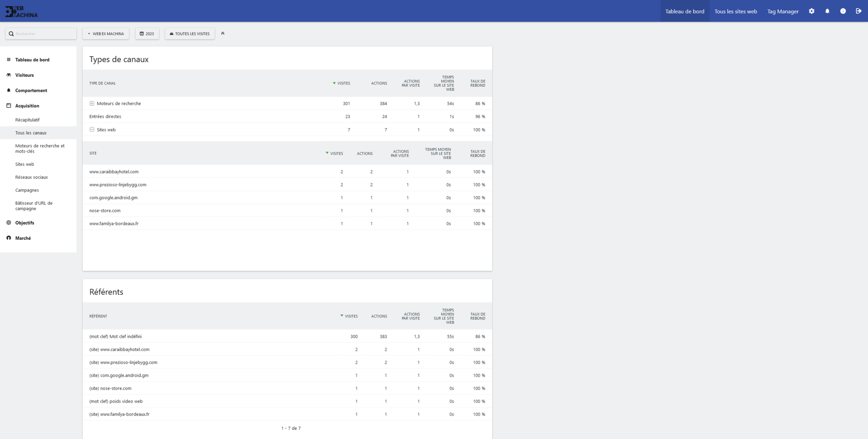Open the 2023 date picker
The width and height of the screenshot is (868, 439).
click(x=147, y=34)
